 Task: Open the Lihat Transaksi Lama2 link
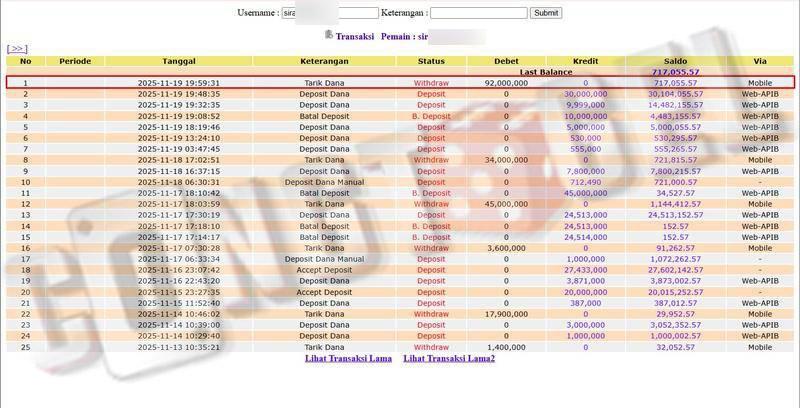[x=449, y=358]
